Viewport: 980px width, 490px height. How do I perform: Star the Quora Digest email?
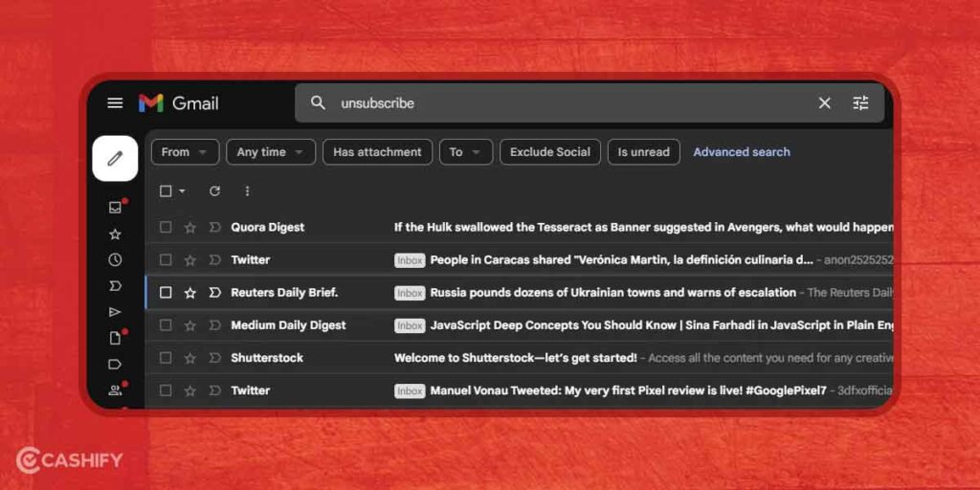190,228
